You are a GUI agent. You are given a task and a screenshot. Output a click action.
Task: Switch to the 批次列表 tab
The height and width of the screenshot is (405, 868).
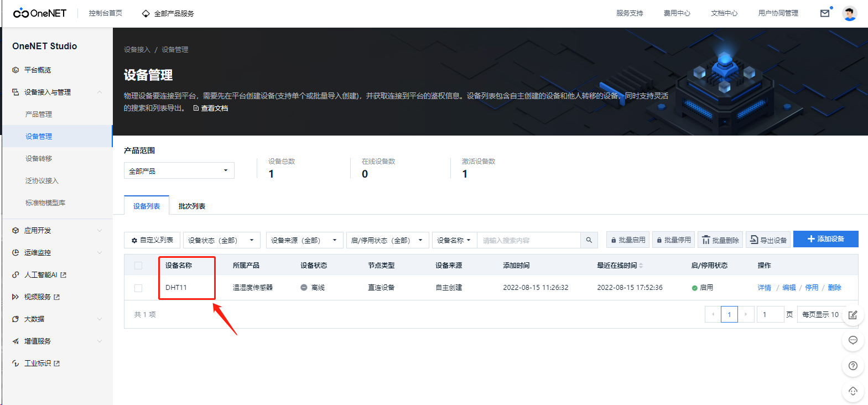pos(192,206)
